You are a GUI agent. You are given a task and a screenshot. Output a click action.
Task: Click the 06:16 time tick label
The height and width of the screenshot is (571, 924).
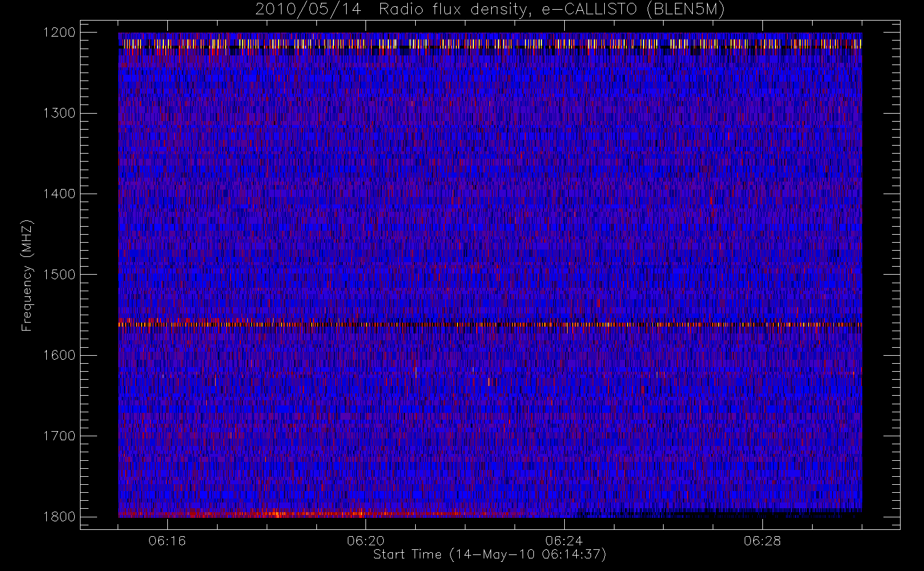167,541
